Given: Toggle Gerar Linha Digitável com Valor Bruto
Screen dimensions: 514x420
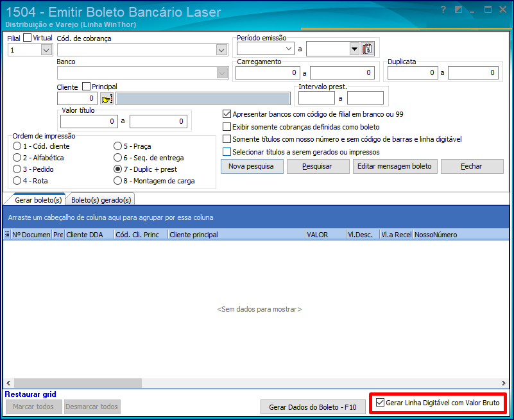Looking at the screenshot, I should [381, 403].
